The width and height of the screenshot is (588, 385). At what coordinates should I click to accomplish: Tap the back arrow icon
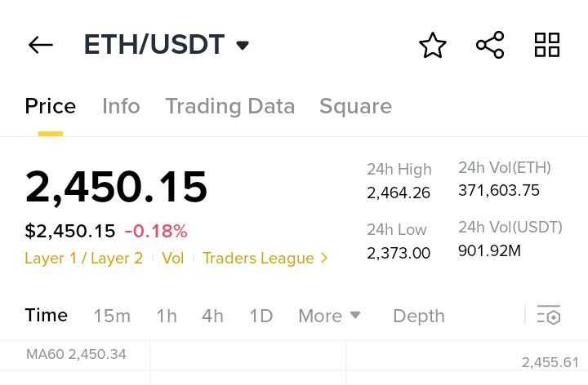(40, 45)
